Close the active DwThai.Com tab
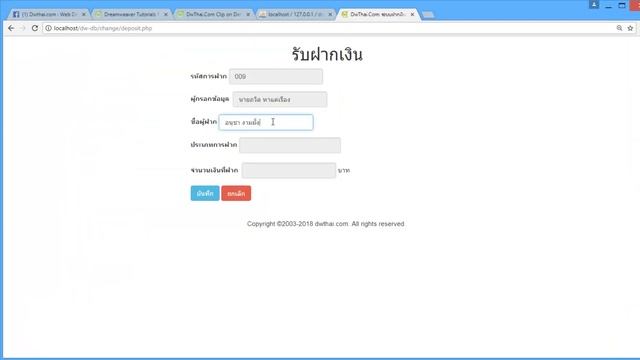 coord(412,14)
